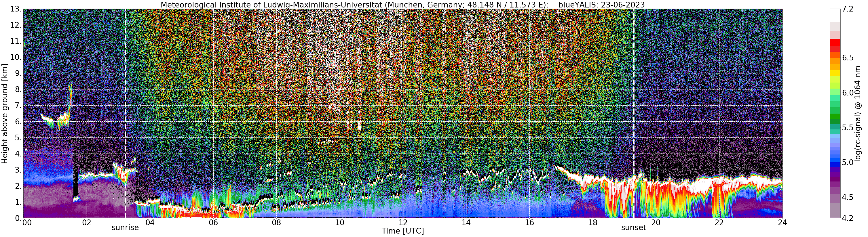Click the height tick label '10.'
868x237 pixels.
click(x=16, y=57)
